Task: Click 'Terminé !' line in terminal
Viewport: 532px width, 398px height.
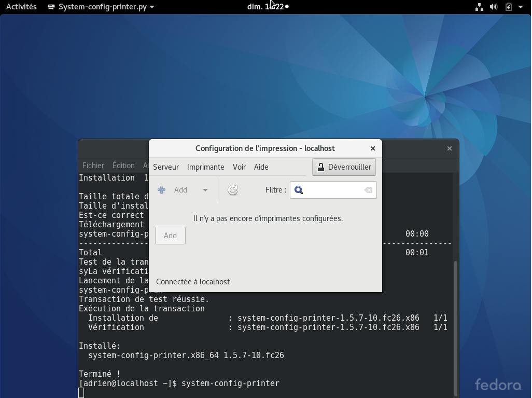Action: click(100, 374)
